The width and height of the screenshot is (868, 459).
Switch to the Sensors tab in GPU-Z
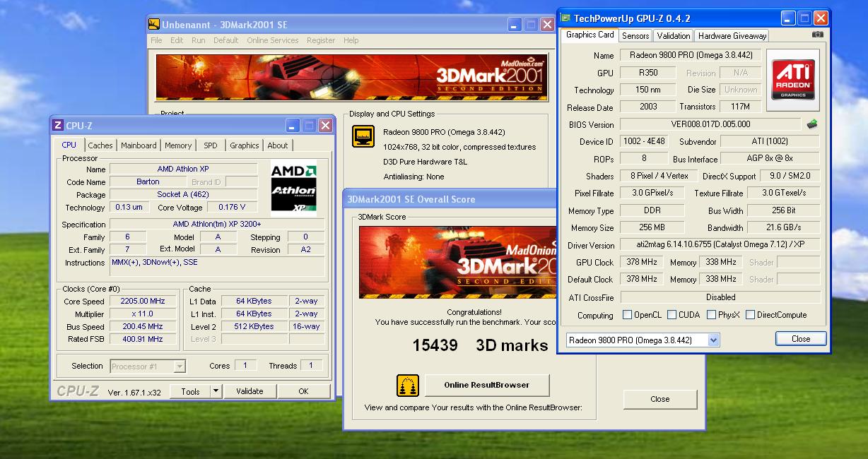point(635,36)
